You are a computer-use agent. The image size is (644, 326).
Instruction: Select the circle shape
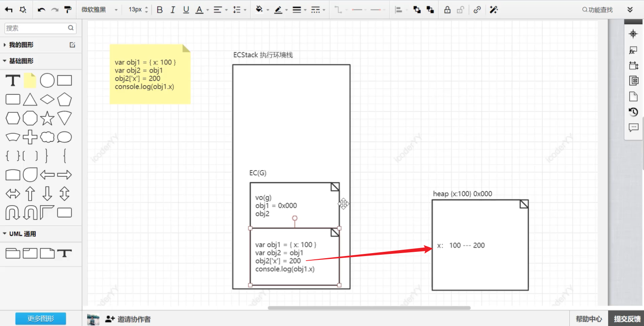(47, 80)
